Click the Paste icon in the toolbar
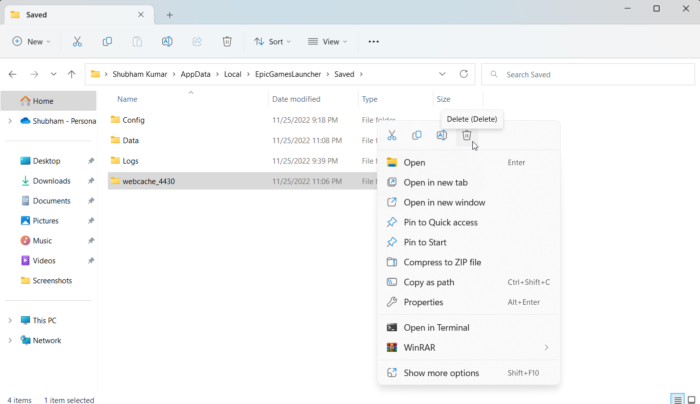This screenshot has width=700, height=404. pyautogui.click(x=137, y=42)
